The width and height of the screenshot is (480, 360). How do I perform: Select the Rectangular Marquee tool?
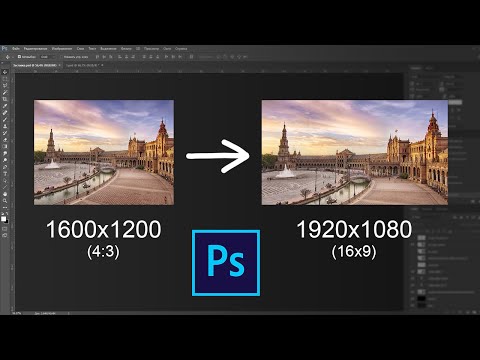5,79
